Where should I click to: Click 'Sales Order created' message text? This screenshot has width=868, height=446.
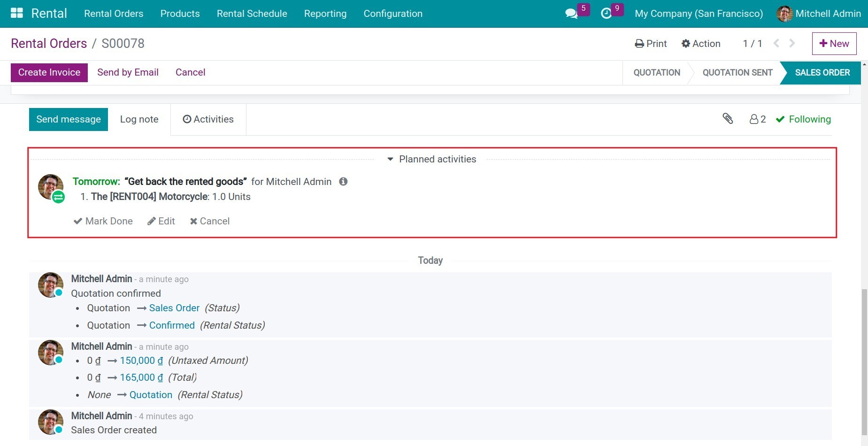coord(114,430)
